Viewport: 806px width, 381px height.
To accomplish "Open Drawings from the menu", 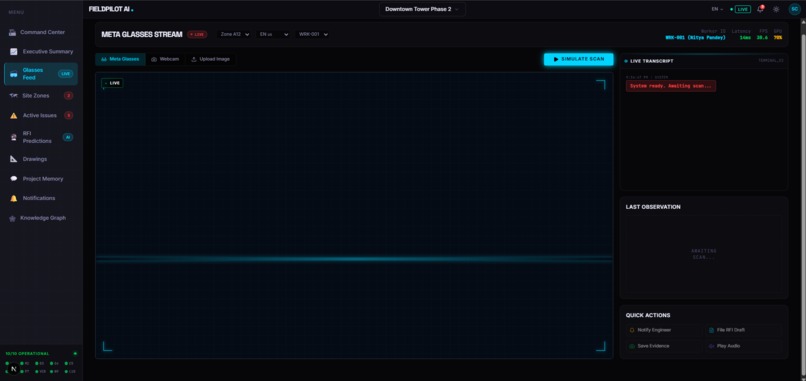I will point(41,159).
